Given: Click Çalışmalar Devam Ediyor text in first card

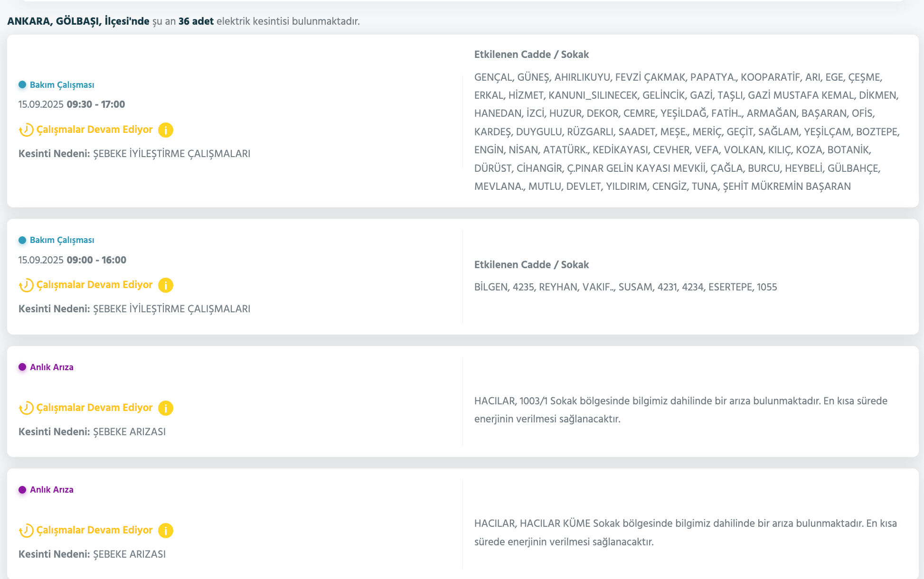Looking at the screenshot, I should [94, 130].
